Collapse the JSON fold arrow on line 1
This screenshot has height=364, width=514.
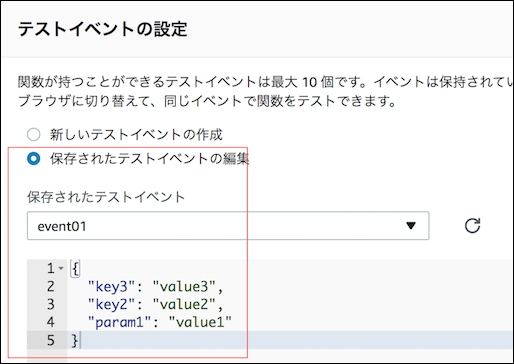click(61, 268)
